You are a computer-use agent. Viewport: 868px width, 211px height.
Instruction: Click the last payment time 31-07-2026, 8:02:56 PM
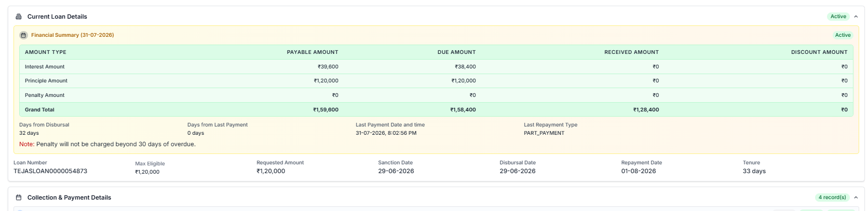pos(386,133)
